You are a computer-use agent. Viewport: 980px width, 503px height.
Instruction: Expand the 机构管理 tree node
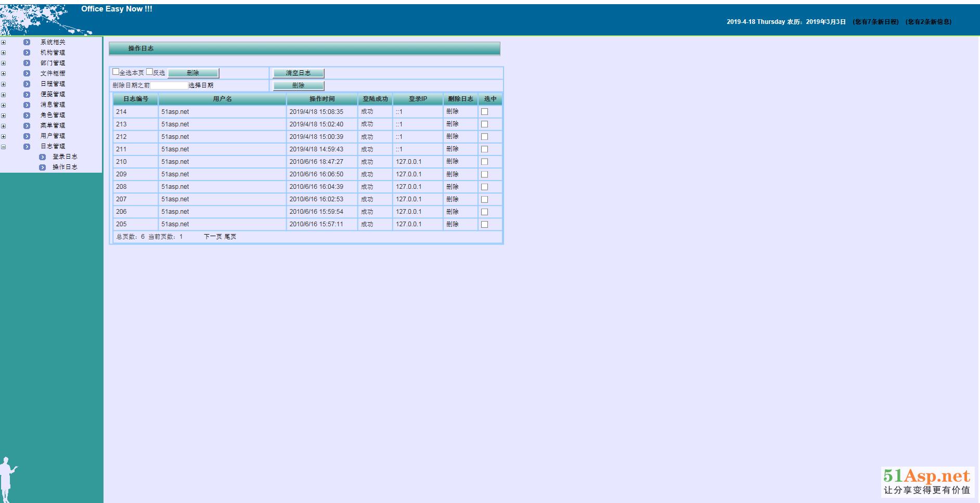(3, 53)
